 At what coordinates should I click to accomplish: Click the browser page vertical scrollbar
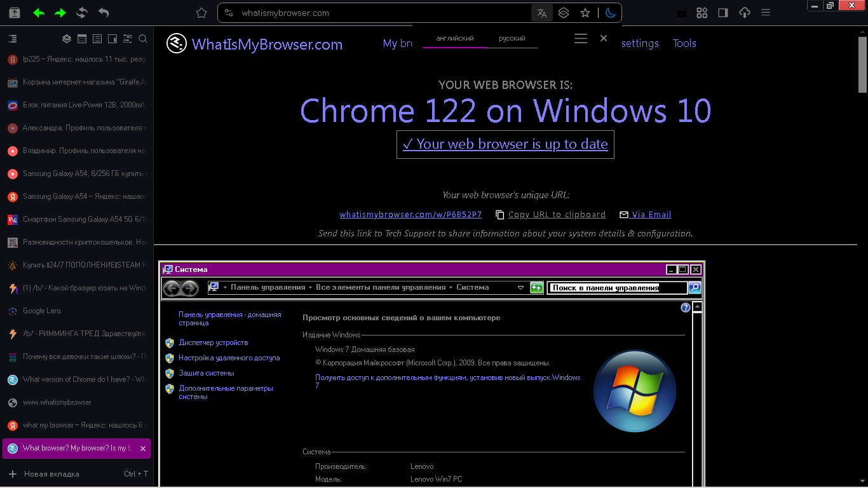(x=862, y=64)
